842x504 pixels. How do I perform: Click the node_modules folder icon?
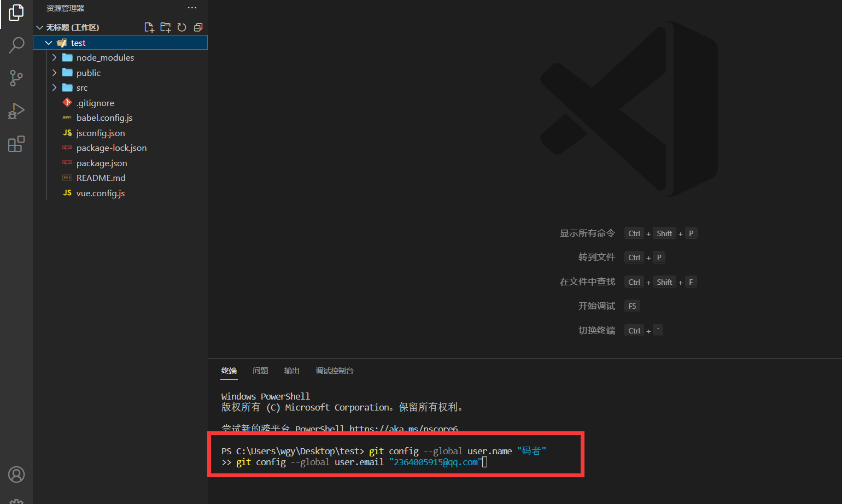click(67, 57)
